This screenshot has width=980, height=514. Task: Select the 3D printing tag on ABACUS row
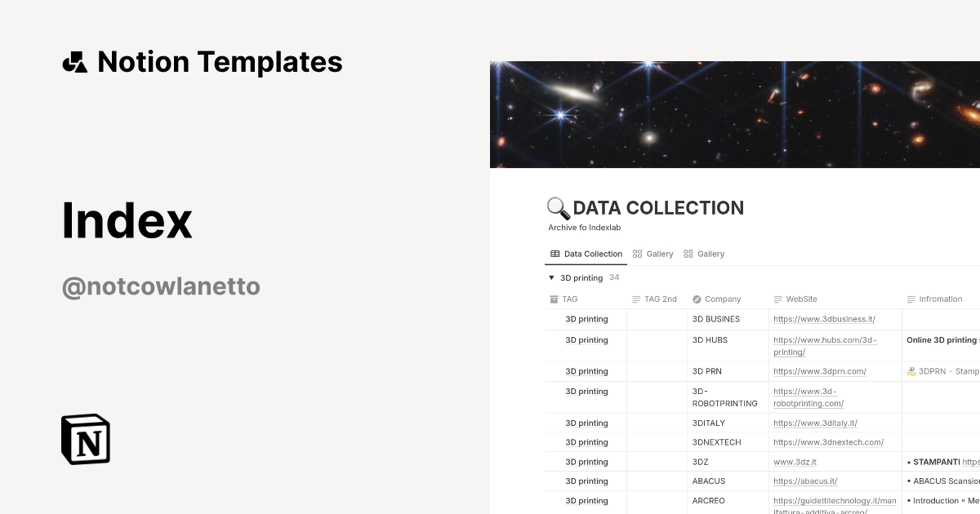[587, 481]
